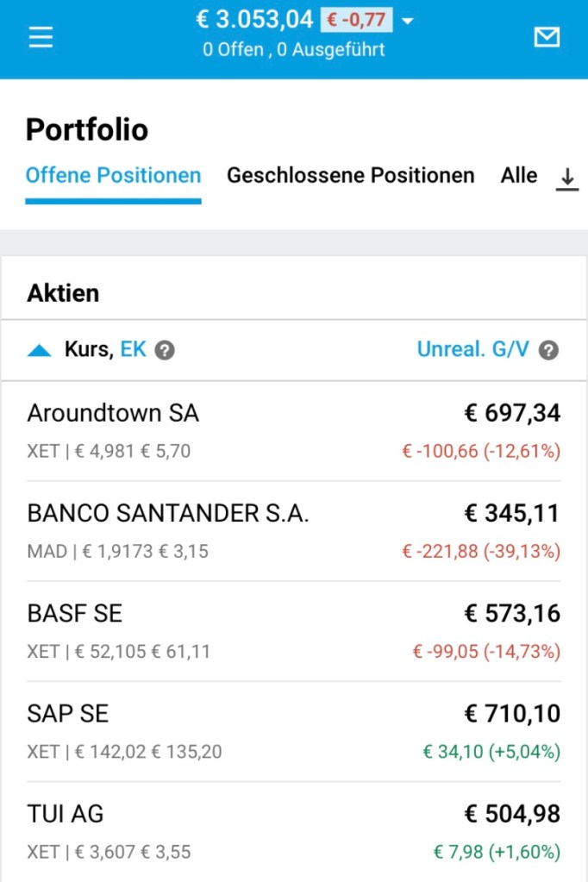Tap the red € -0,77 daily change badge
Viewport: 588px width, 882px height.
point(356,20)
